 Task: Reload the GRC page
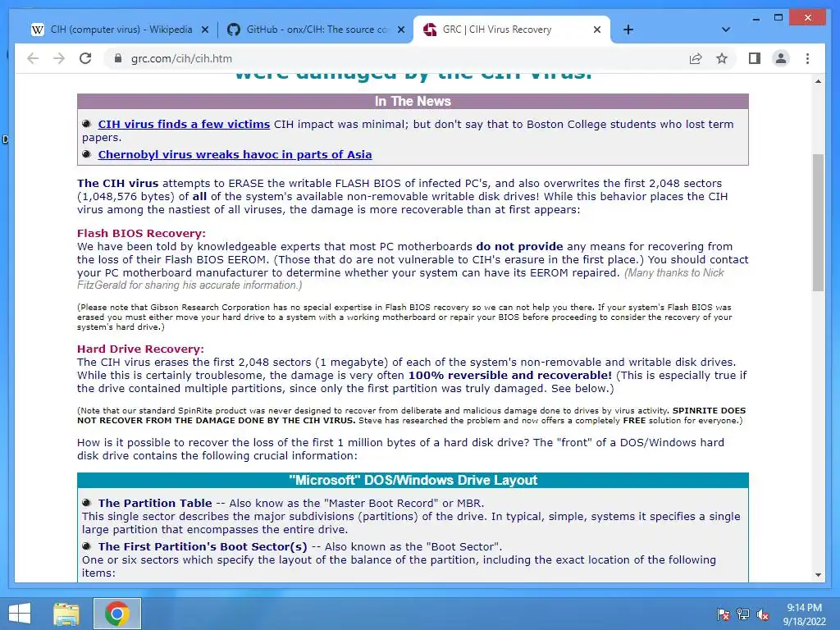point(85,58)
